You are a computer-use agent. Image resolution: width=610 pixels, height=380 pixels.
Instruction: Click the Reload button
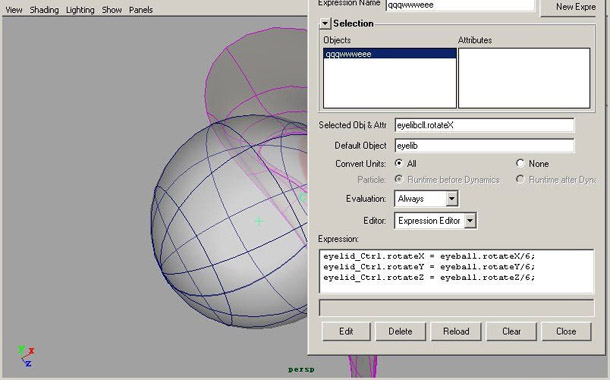[x=456, y=331]
